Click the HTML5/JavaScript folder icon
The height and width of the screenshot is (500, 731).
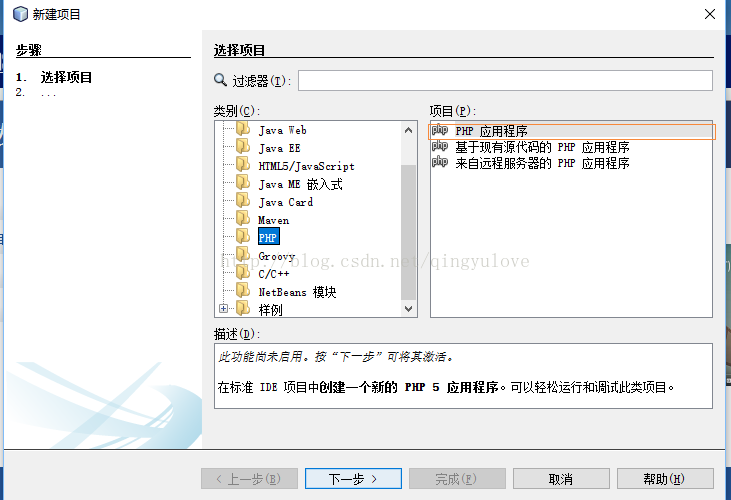[243, 164]
